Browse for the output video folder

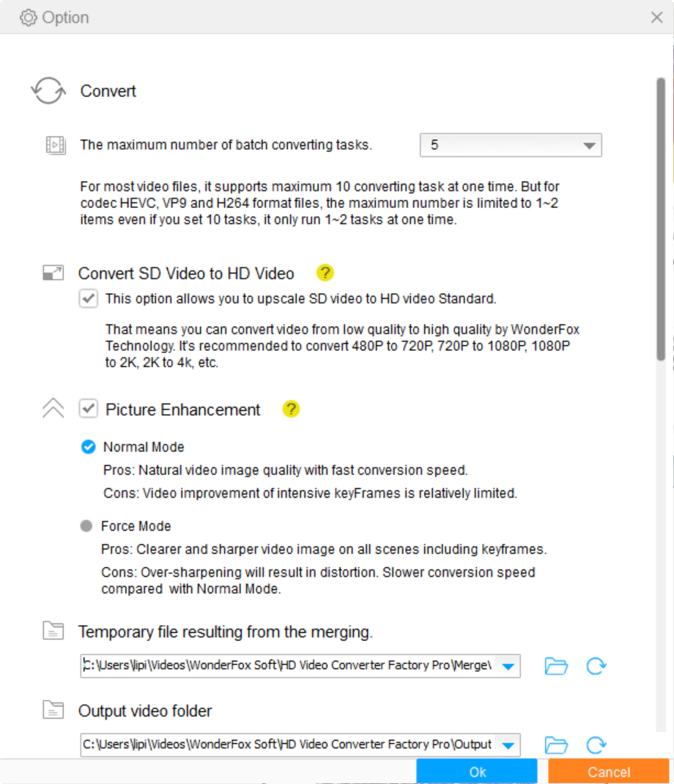556,745
